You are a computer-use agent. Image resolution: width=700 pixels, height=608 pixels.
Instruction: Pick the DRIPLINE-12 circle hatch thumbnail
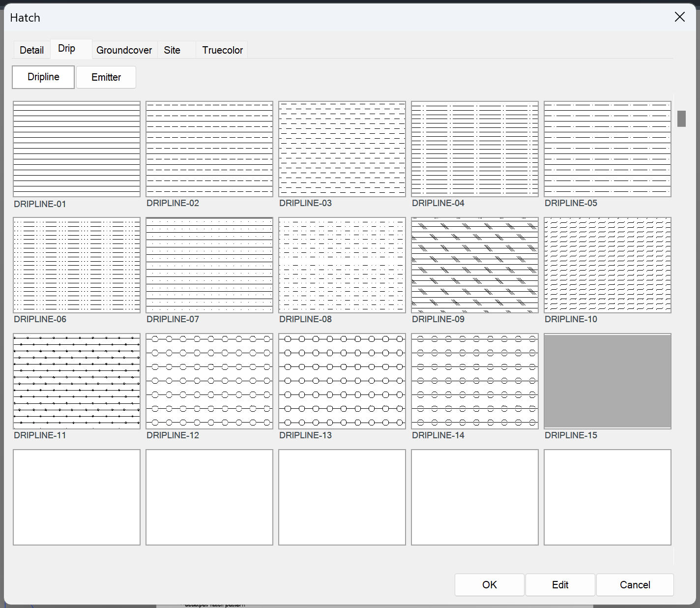pos(209,381)
